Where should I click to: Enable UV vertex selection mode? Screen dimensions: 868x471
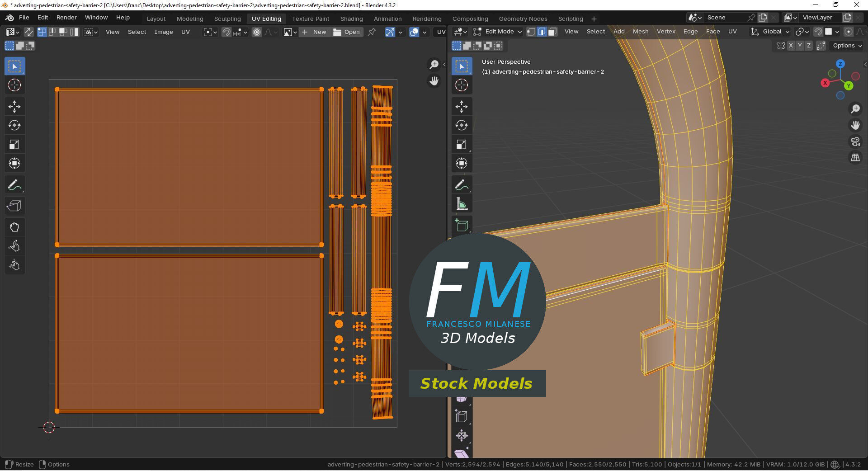42,32
